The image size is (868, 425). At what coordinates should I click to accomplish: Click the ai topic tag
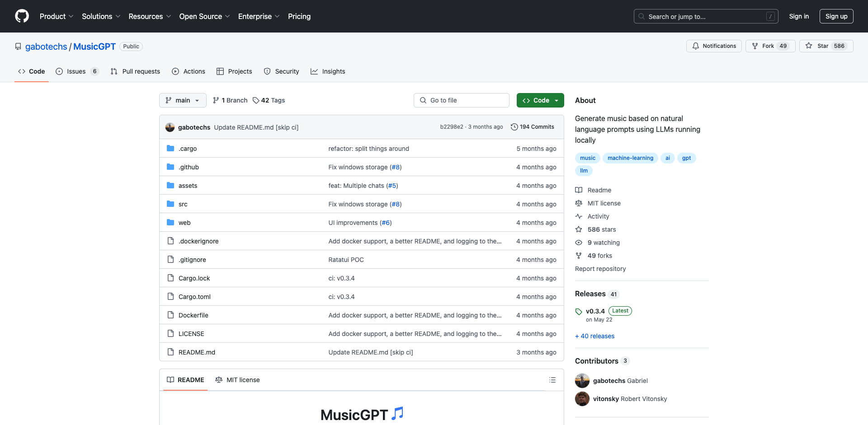(x=667, y=158)
